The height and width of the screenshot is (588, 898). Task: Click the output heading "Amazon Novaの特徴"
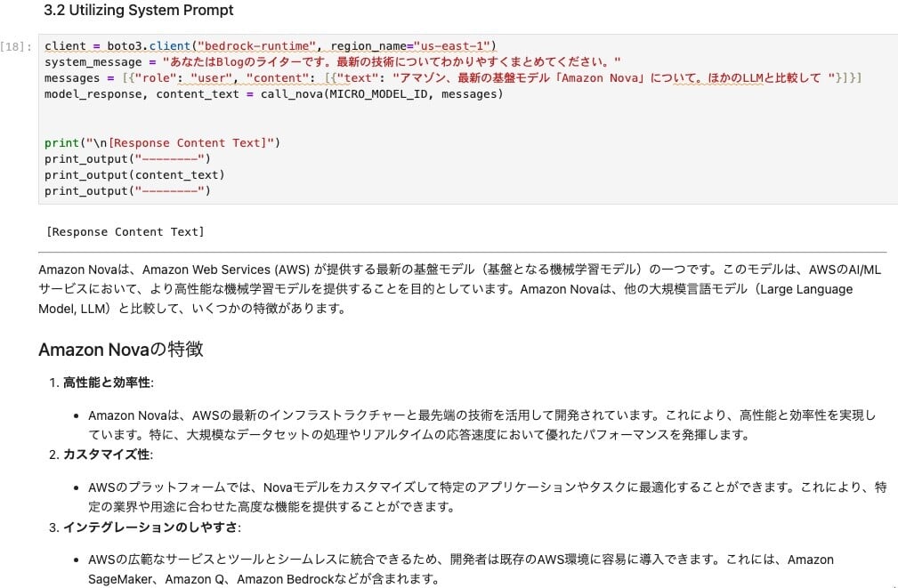[x=121, y=350]
